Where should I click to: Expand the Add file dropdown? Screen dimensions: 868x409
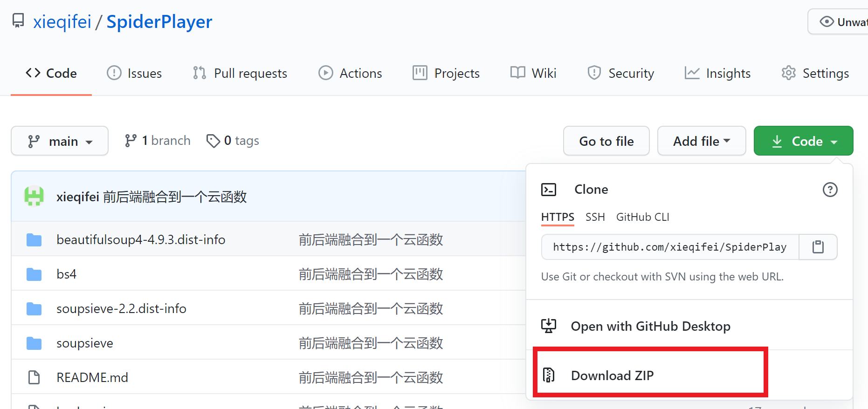coord(702,141)
